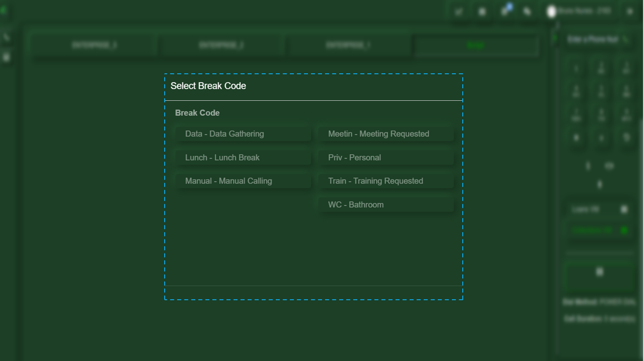Expand the dropdown arrow beside the user name
This screenshot has width=644, height=361.
[630, 11]
